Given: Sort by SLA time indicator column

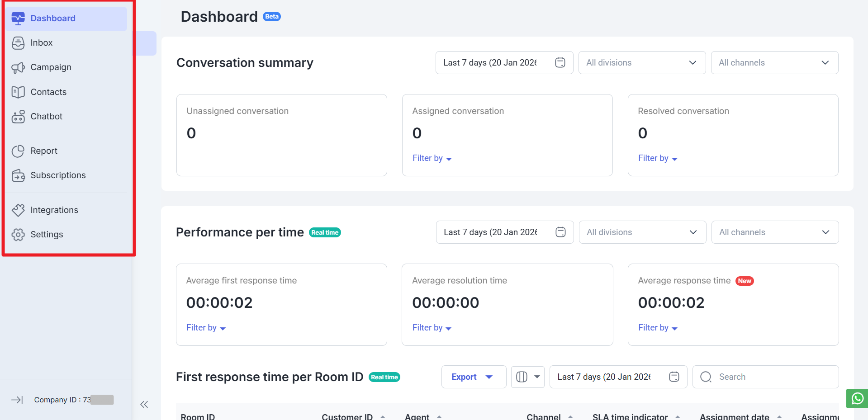Looking at the screenshot, I should point(678,416).
